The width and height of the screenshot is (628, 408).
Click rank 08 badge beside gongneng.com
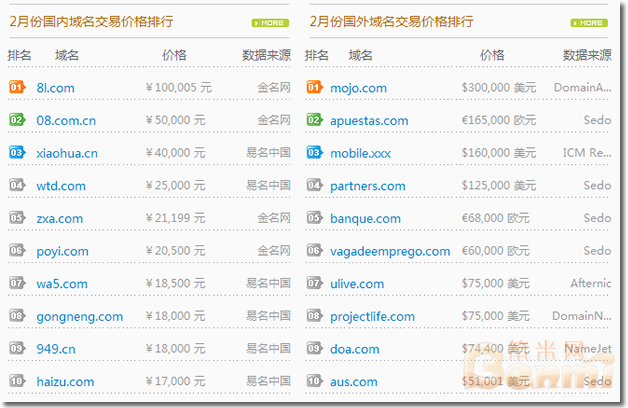tap(17, 316)
